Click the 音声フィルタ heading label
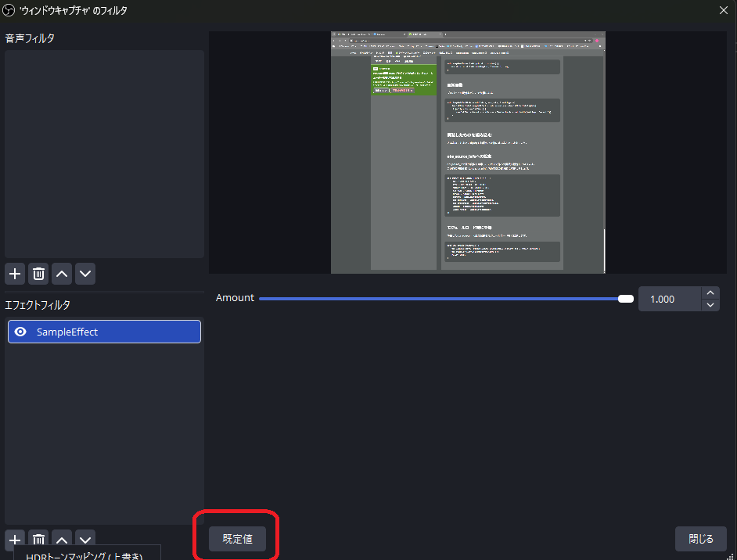Viewport: 737px width, 560px height. pos(30,38)
